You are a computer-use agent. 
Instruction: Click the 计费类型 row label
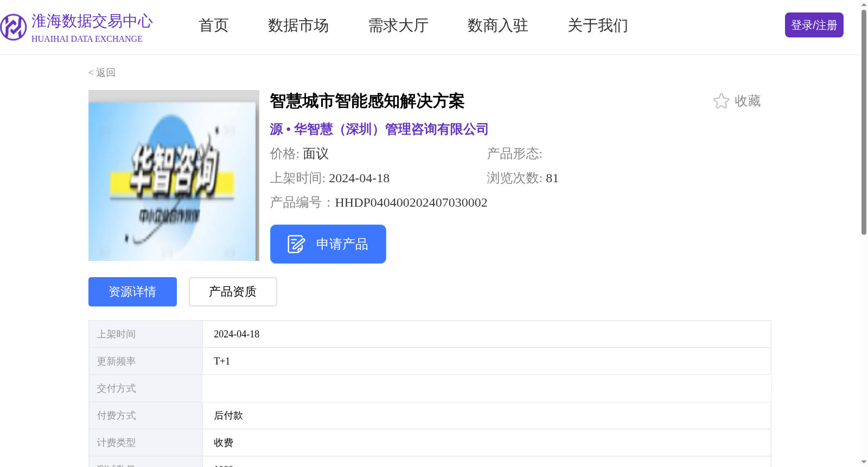click(x=116, y=443)
